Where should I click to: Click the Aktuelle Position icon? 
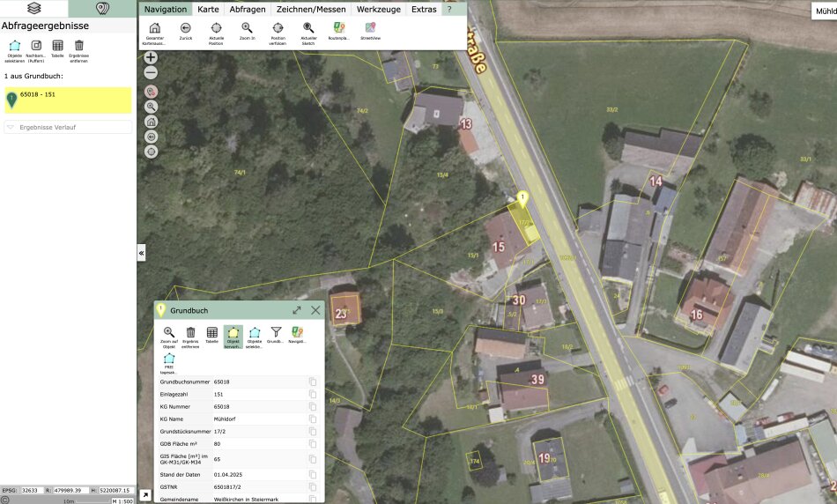pos(216,28)
